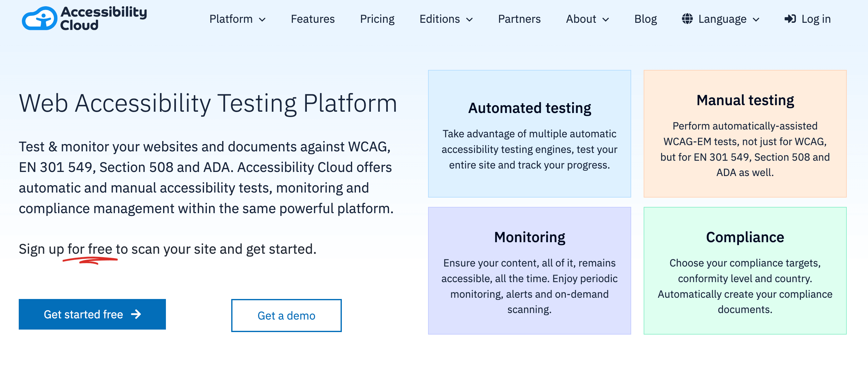Click the About menu label
The height and width of the screenshot is (382, 868).
pos(581,19)
